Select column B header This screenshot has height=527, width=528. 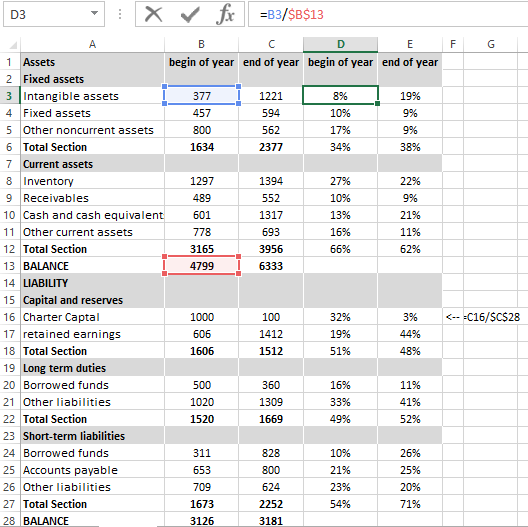(x=201, y=44)
